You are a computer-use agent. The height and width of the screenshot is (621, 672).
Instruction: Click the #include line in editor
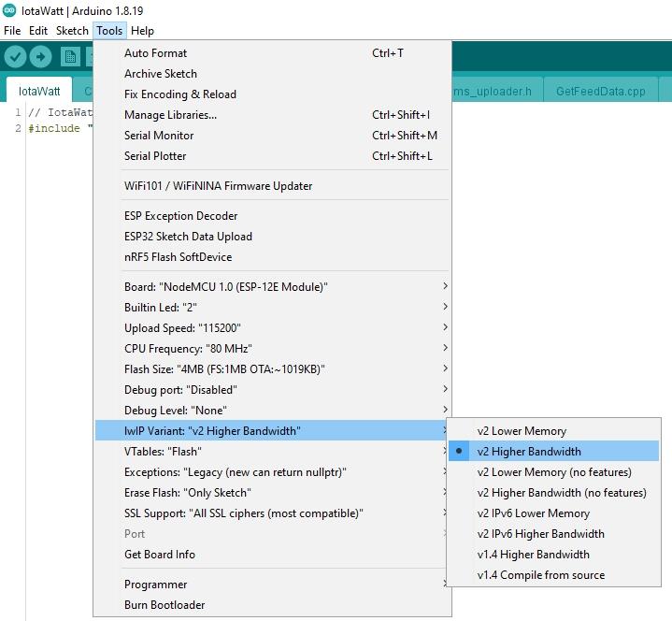pyautogui.click(x=61, y=128)
